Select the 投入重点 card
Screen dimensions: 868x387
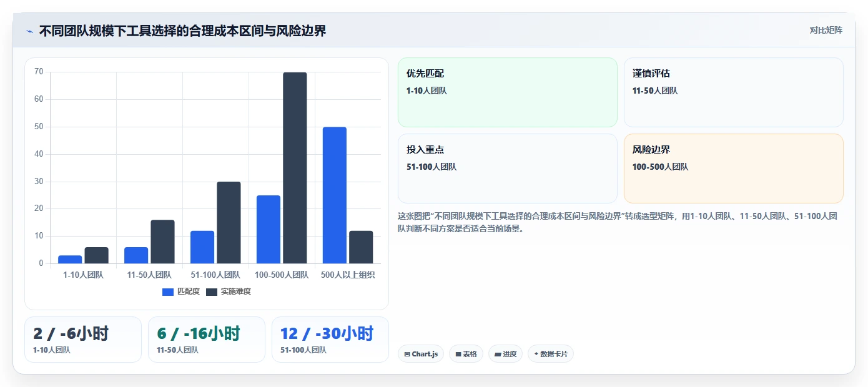click(507, 169)
